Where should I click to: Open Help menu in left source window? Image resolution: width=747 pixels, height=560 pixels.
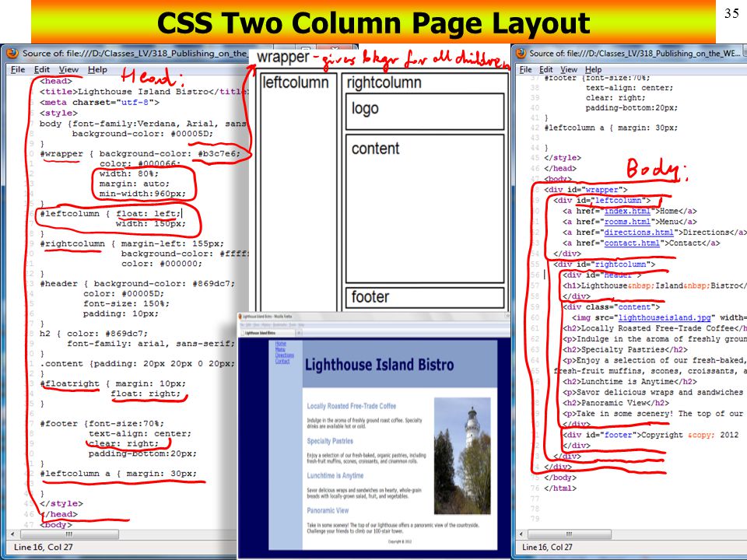coord(97,69)
